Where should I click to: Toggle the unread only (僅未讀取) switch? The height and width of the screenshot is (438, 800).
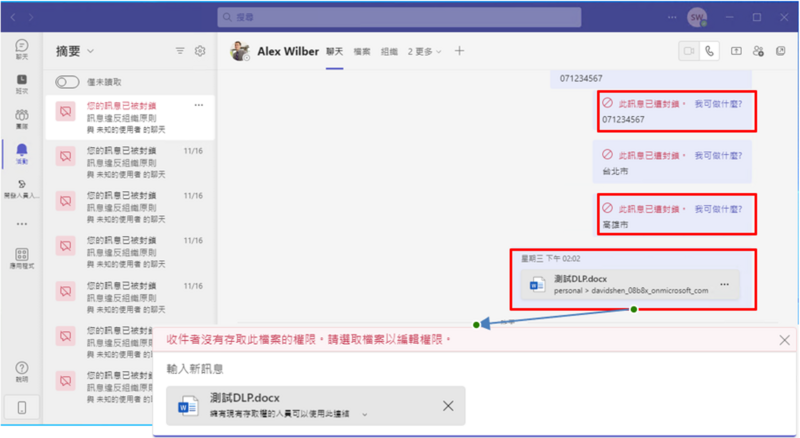click(x=67, y=82)
